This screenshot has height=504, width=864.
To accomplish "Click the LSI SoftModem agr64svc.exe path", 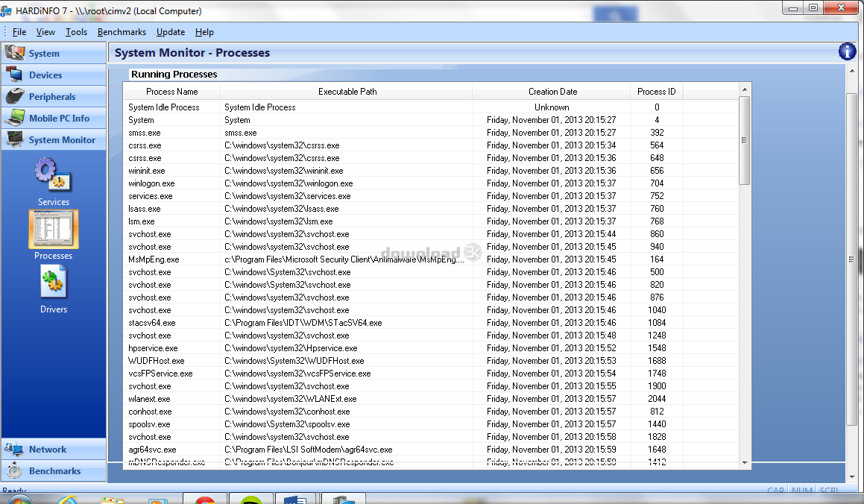I will [x=309, y=450].
